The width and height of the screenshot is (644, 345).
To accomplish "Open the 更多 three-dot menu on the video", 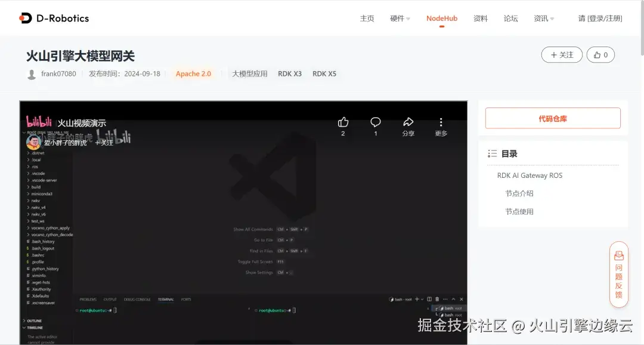I will [x=441, y=121].
